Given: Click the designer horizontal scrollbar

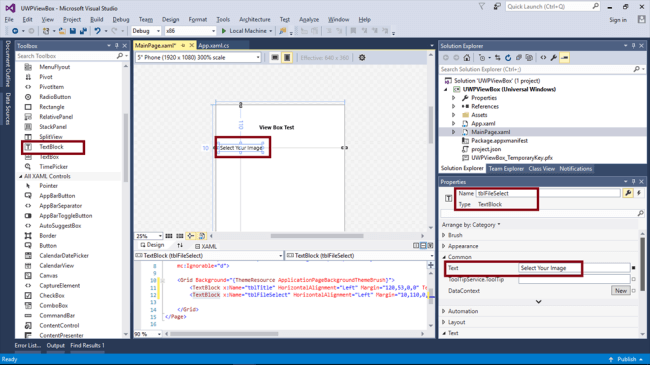Looking at the screenshot, I should pyautogui.click(x=317, y=236).
